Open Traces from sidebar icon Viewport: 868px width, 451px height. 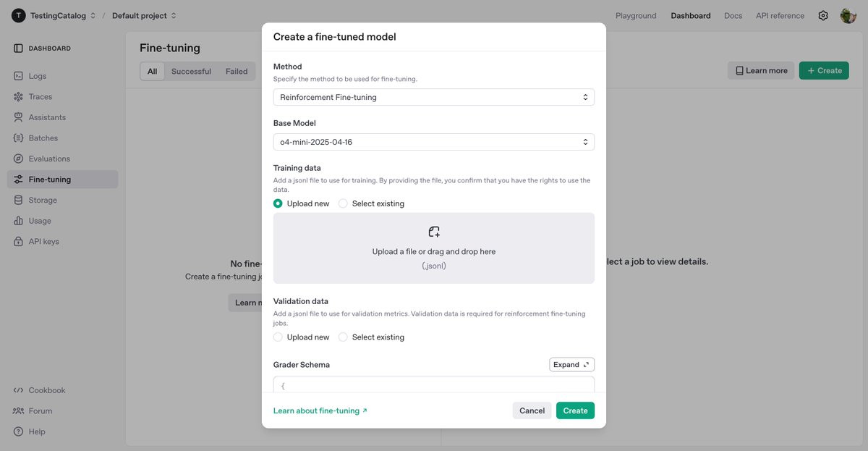(19, 97)
